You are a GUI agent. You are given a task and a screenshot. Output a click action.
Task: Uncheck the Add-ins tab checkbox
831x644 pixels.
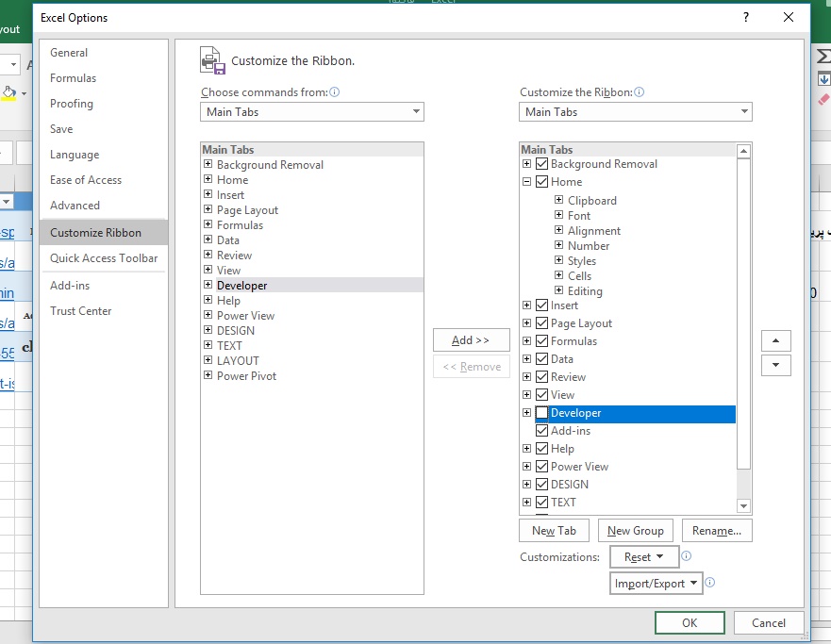(x=541, y=431)
